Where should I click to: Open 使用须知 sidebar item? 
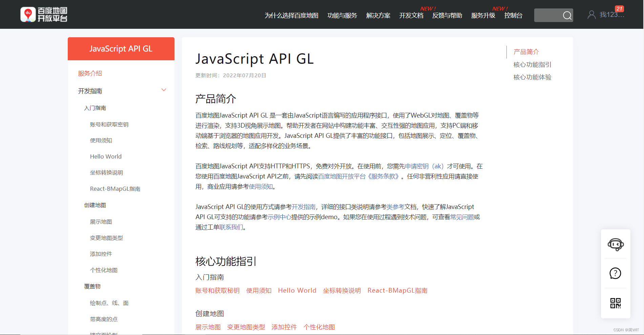coord(101,141)
